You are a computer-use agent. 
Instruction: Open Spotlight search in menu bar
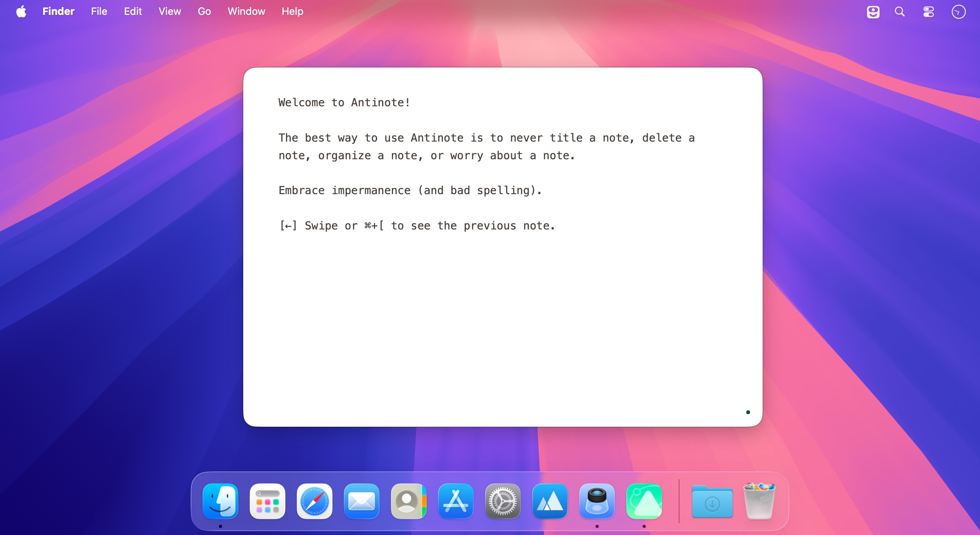click(900, 12)
